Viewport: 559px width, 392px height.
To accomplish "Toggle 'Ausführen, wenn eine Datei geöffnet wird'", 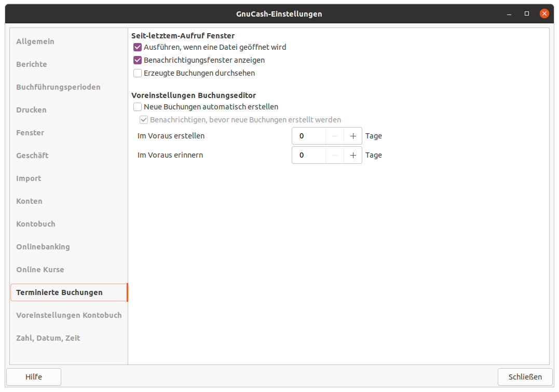I will click(x=138, y=47).
